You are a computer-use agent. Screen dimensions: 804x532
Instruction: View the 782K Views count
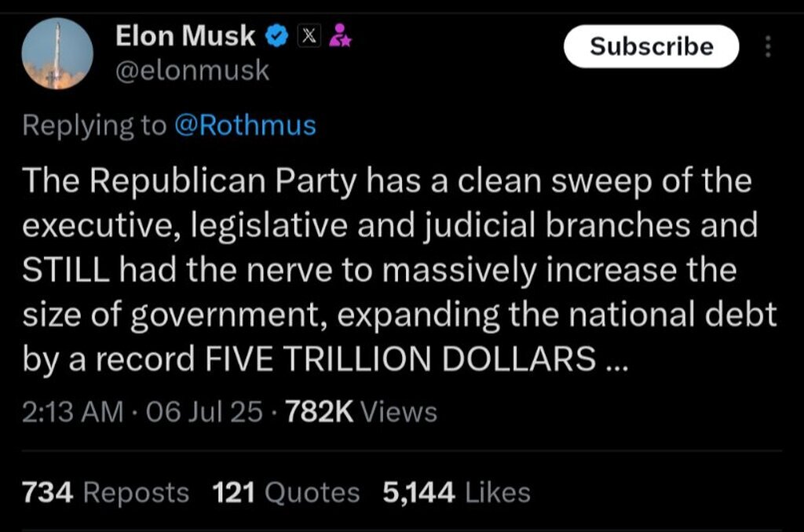tap(360, 411)
